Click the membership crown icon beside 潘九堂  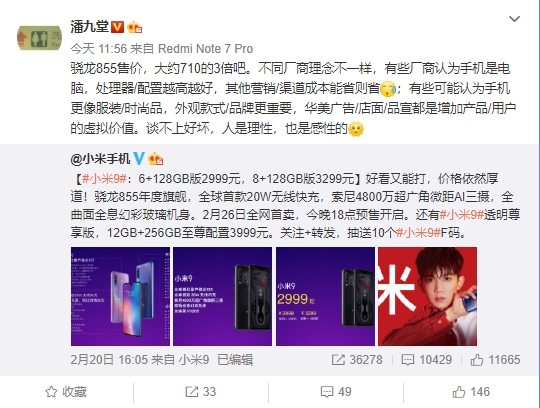click(x=134, y=27)
